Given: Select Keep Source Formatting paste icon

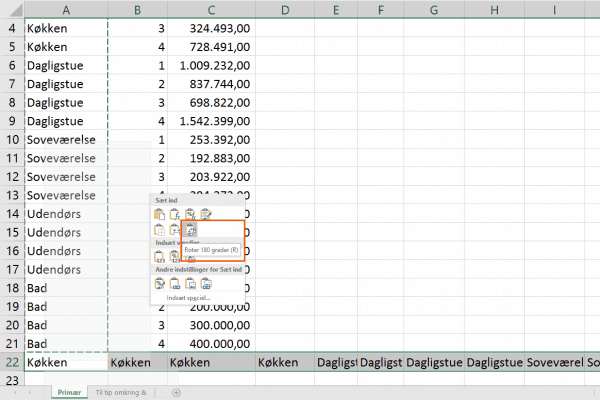Looking at the screenshot, I should (206, 214).
